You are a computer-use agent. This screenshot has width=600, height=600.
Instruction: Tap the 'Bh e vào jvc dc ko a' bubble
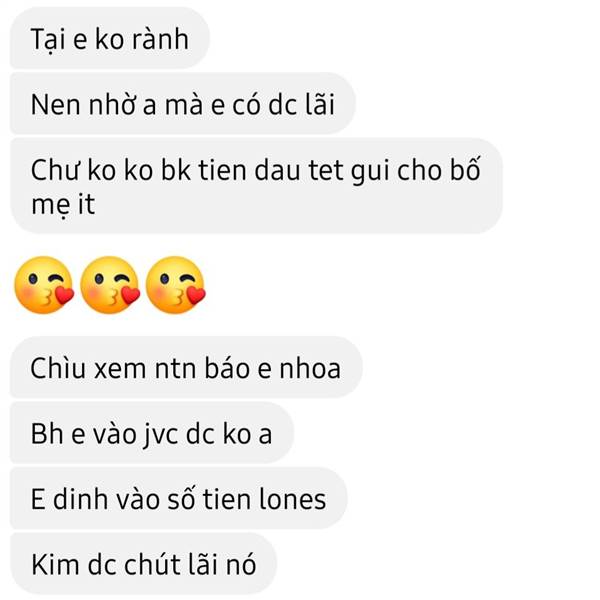coord(152,433)
